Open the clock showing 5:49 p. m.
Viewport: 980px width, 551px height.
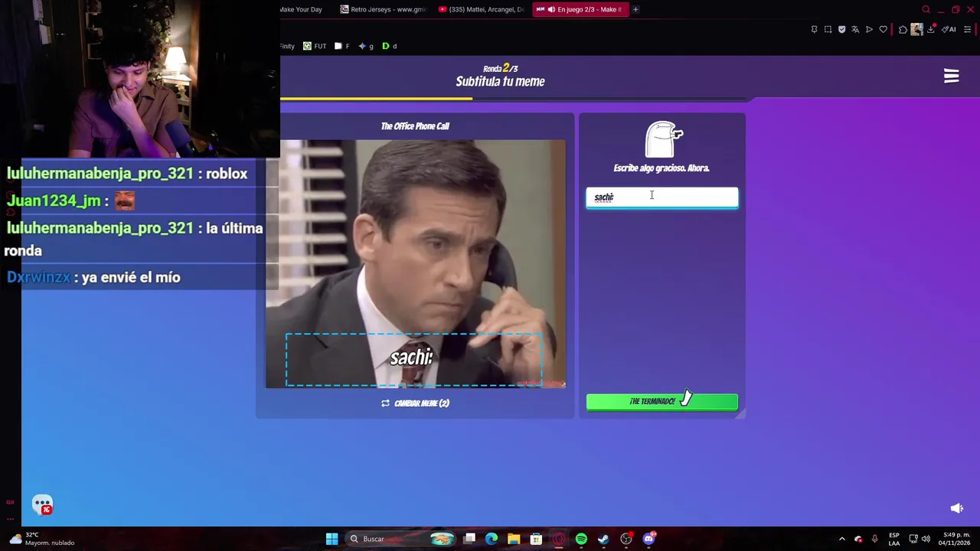click(956, 539)
